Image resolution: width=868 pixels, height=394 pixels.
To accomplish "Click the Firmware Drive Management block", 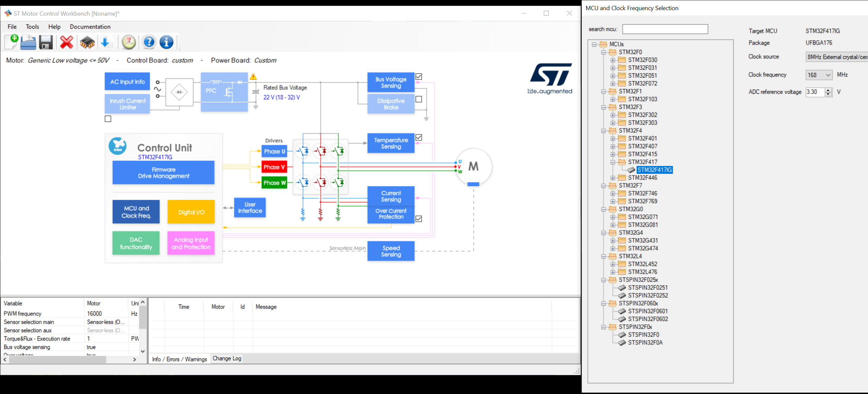I will (x=163, y=173).
